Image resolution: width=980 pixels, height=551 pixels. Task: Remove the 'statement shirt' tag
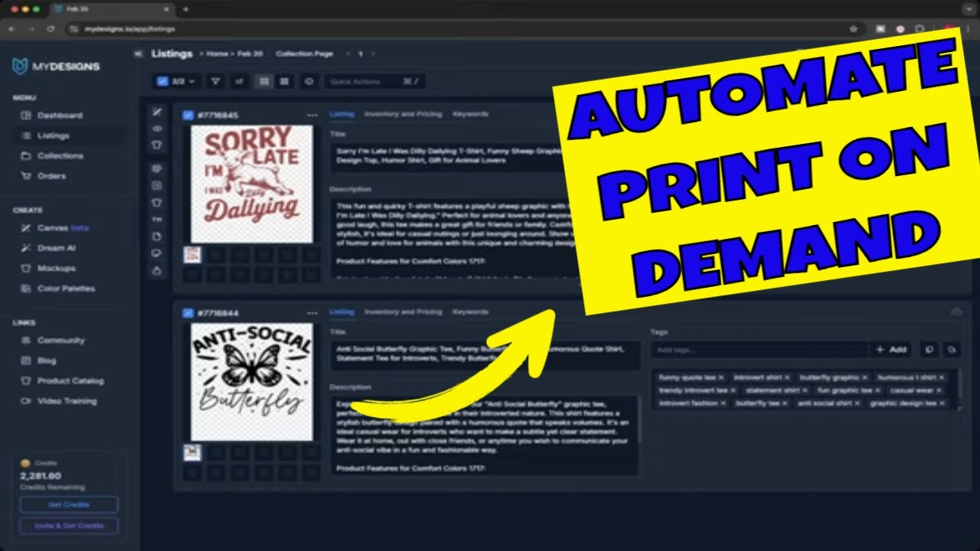point(805,390)
